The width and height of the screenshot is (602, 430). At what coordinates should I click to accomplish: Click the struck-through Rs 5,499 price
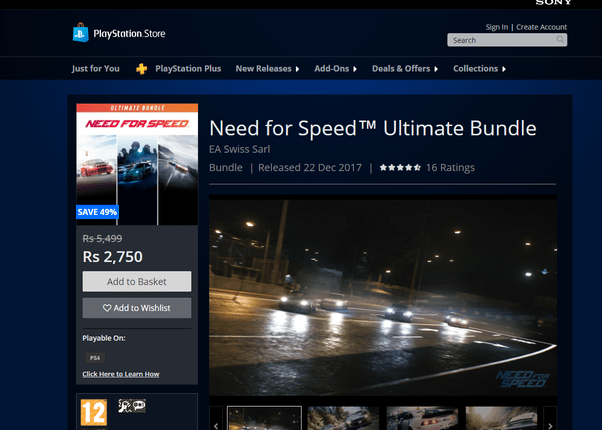coord(102,238)
